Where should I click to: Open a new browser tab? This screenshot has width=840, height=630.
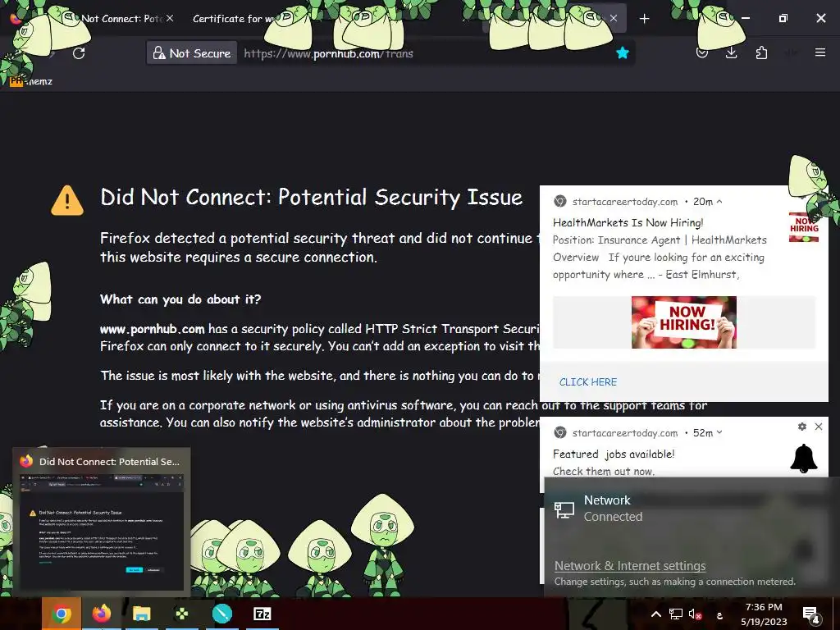coord(645,19)
